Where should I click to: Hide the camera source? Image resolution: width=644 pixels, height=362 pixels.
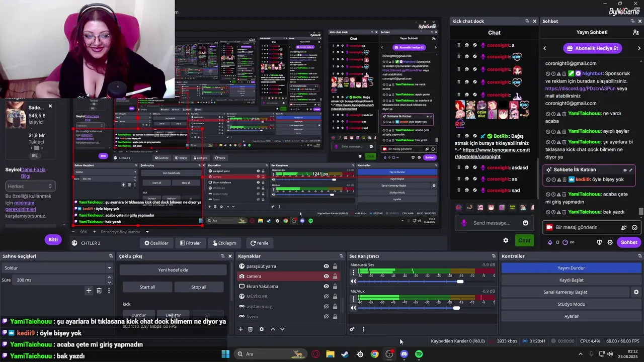[x=326, y=277]
